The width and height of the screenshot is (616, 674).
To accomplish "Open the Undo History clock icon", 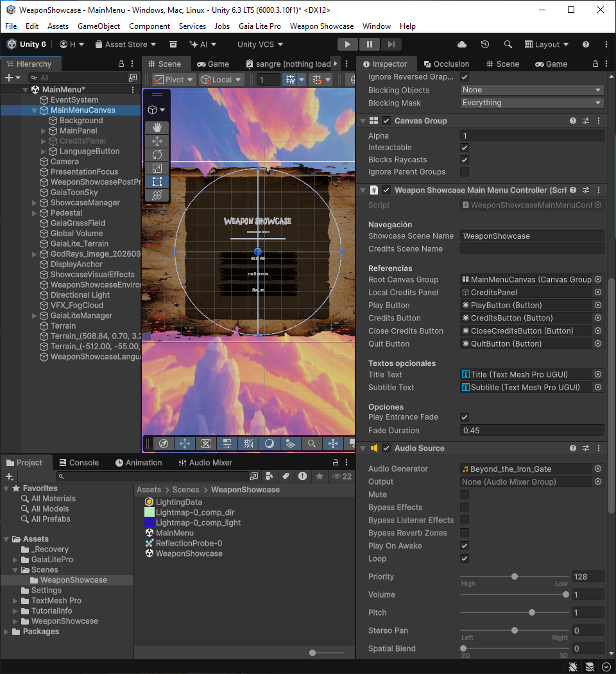I will pos(485,44).
